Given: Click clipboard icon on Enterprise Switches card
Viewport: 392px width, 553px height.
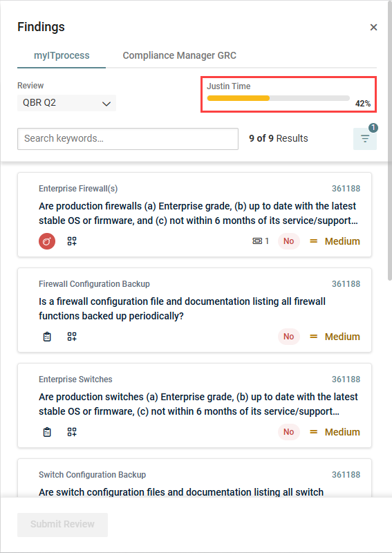Looking at the screenshot, I should (x=47, y=432).
